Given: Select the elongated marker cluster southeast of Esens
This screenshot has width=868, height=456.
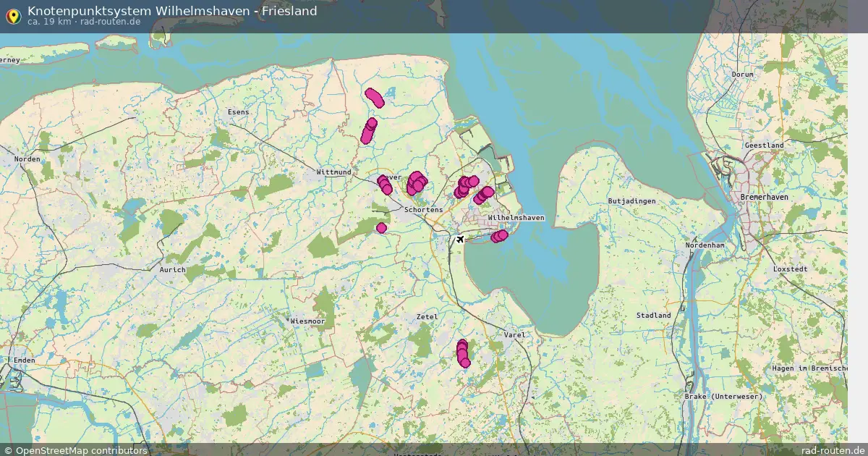Looking at the screenshot, I should point(369,131).
